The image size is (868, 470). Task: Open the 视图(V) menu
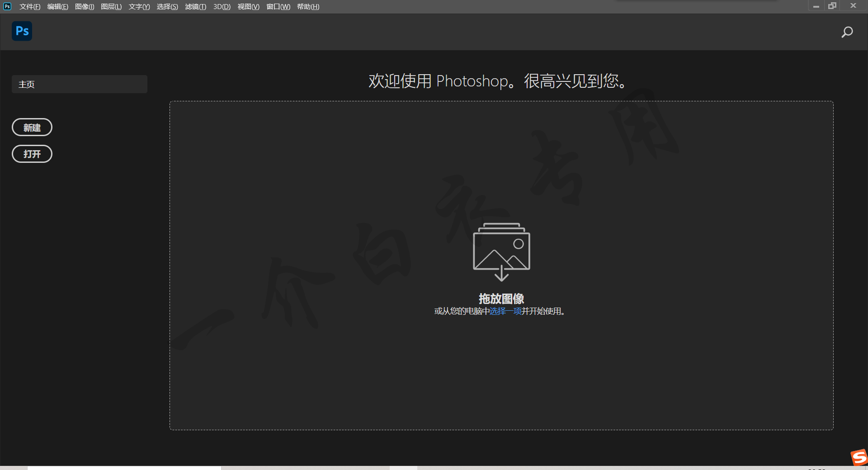pyautogui.click(x=249, y=7)
